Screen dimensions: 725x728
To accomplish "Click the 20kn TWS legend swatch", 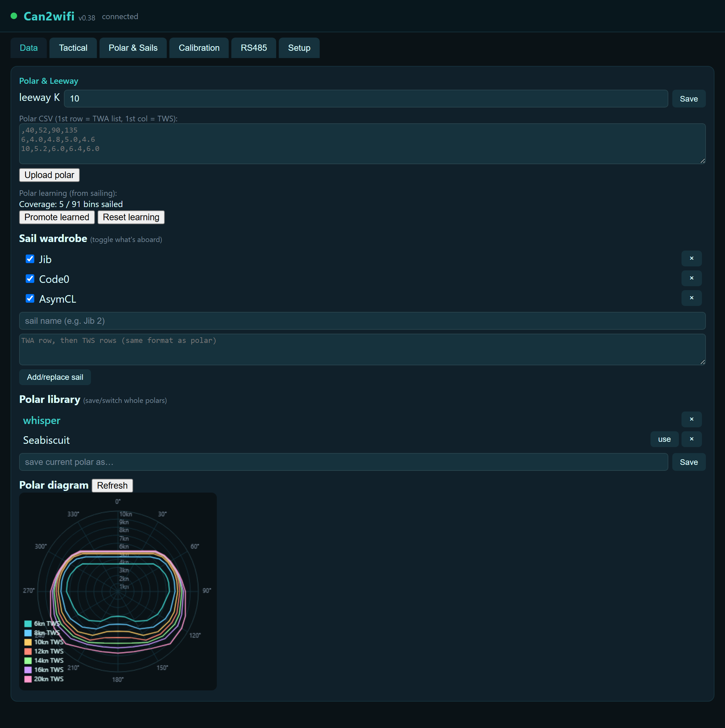I will [x=28, y=679].
